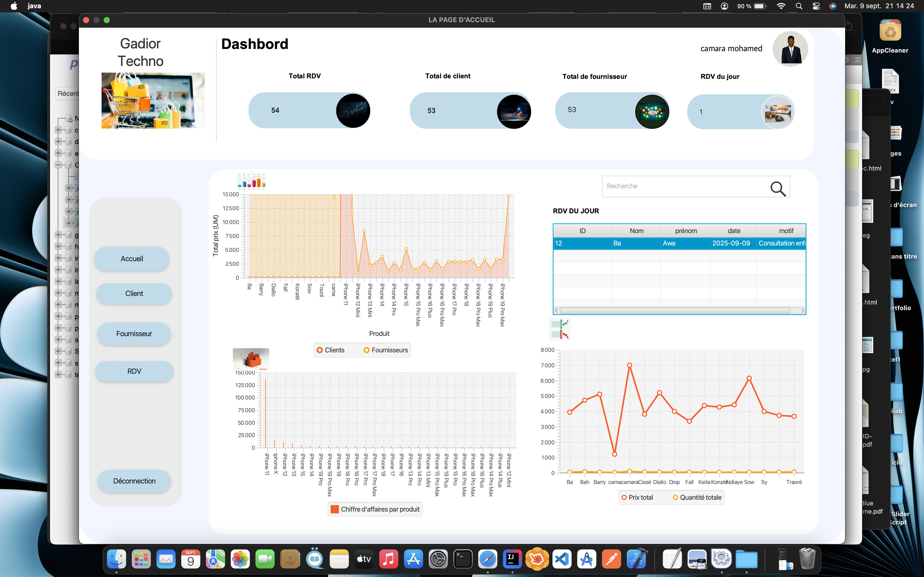Select the RDV table row for Ba Awa

(679, 243)
